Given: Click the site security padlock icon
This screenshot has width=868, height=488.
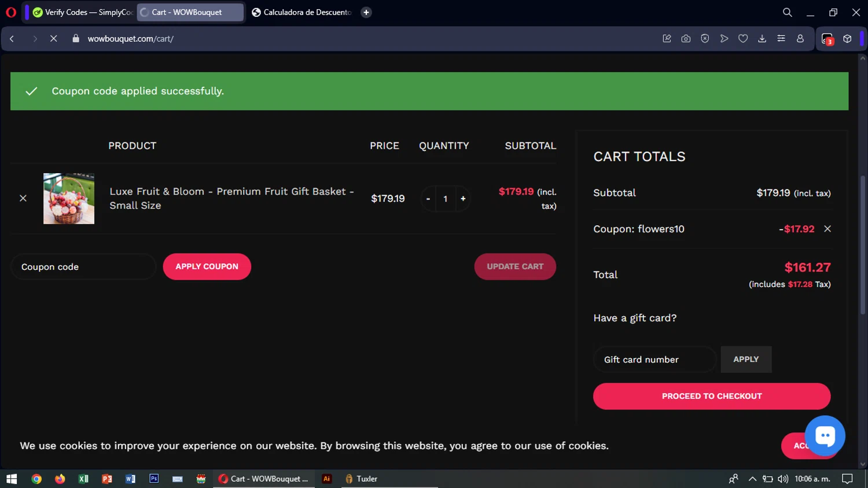Looking at the screenshot, I should pos(75,38).
